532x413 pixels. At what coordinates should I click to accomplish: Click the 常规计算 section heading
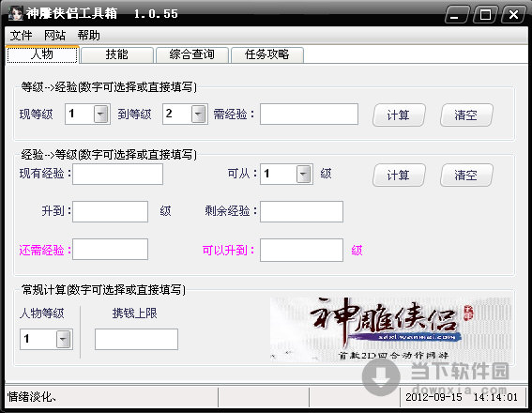click(103, 290)
